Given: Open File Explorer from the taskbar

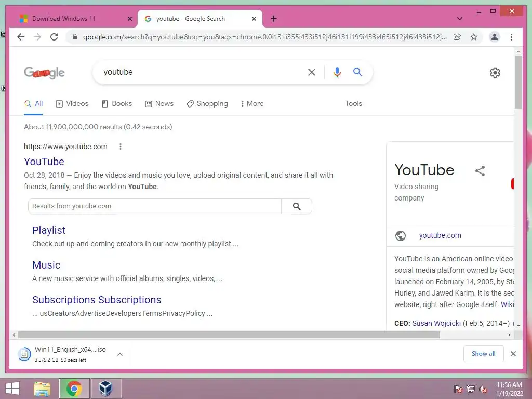Looking at the screenshot, I should click(x=42, y=389).
